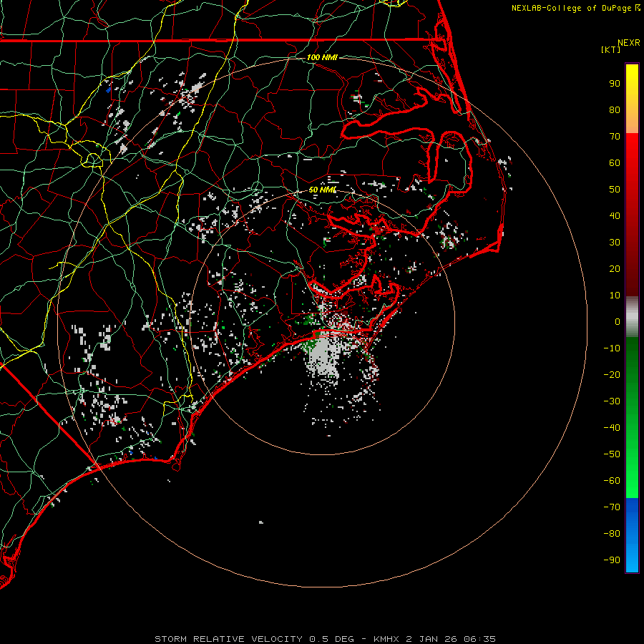Click the -70 value on the velocity scale
Image resolution: width=644 pixels, height=644 pixels.
[612, 507]
